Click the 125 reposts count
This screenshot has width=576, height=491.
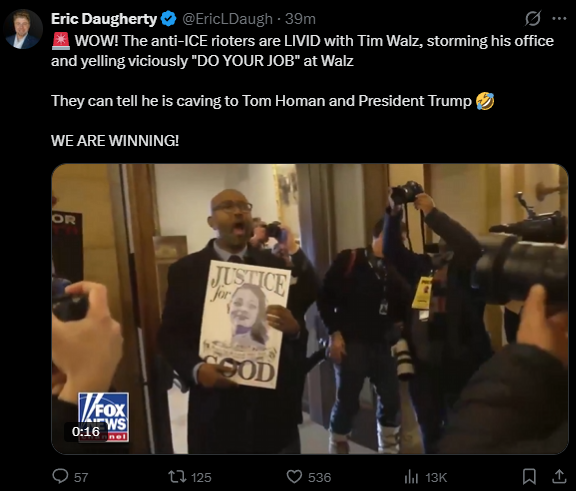point(201,477)
